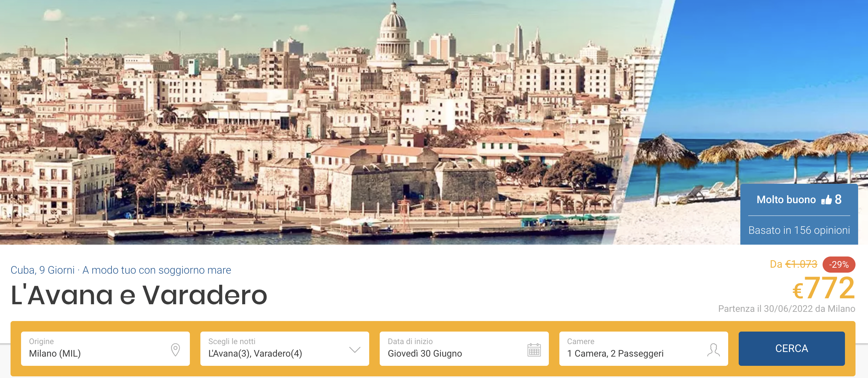Click the thumbs-up rating icon
Screen dimensions: 868x378
[x=826, y=200]
